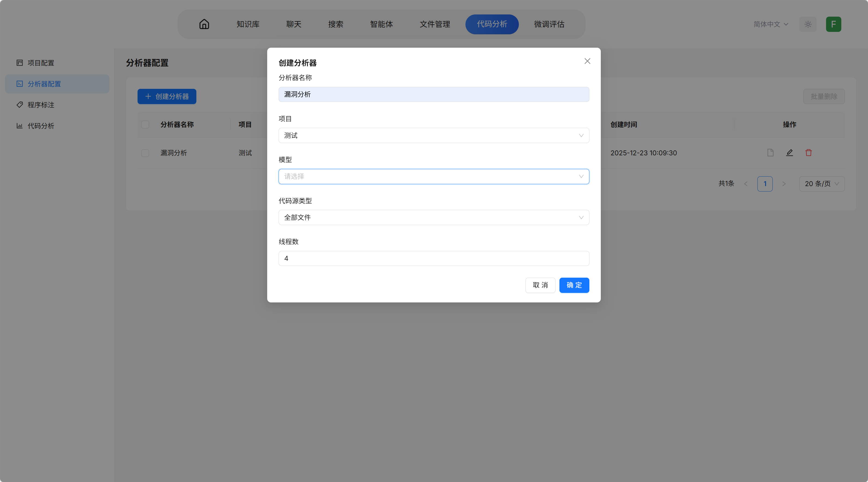Switch to the 微调评估 tab
This screenshot has width=868, height=482.
click(549, 24)
